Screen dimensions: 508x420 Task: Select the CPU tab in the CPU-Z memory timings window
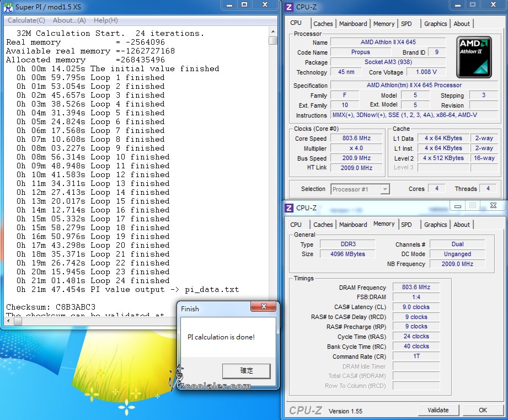click(x=296, y=225)
